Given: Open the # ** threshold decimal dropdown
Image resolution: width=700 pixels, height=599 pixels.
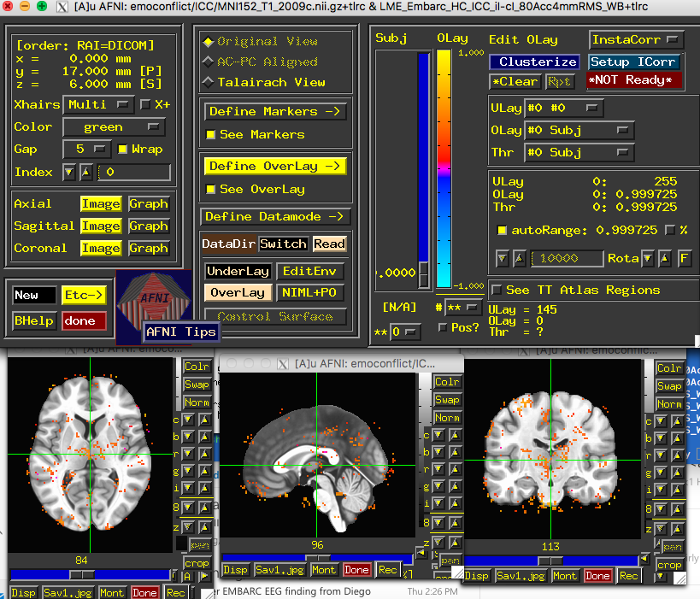Looking at the screenshot, I should pos(463,308).
